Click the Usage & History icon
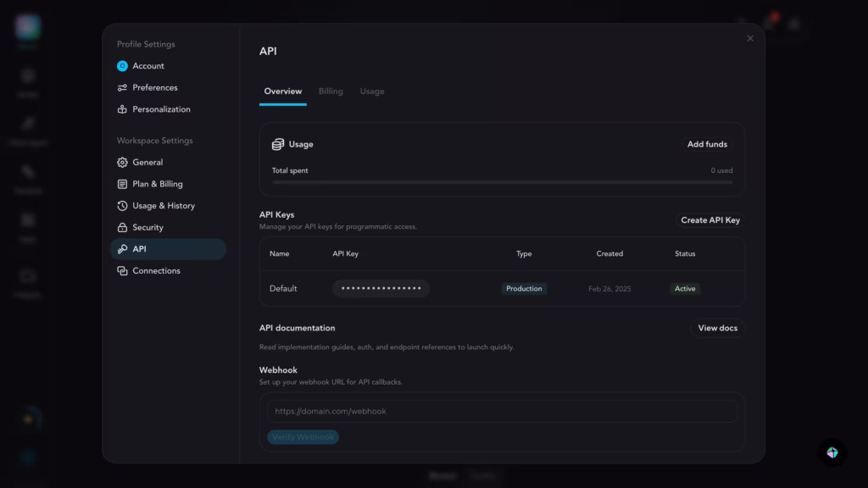Screen dimensions: 868x488 [122, 206]
